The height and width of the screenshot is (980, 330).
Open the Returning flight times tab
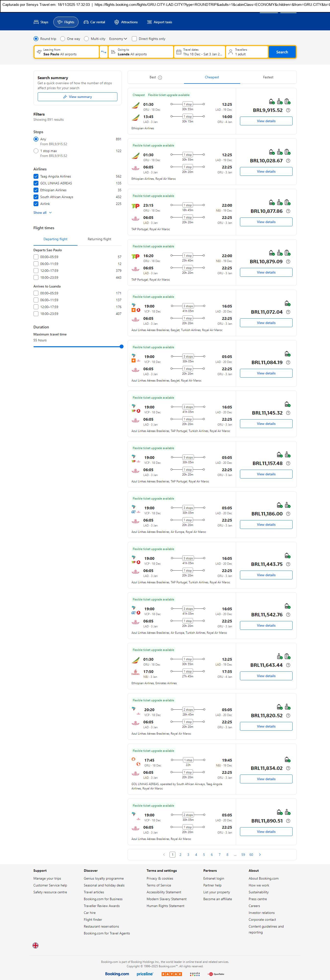click(x=99, y=239)
